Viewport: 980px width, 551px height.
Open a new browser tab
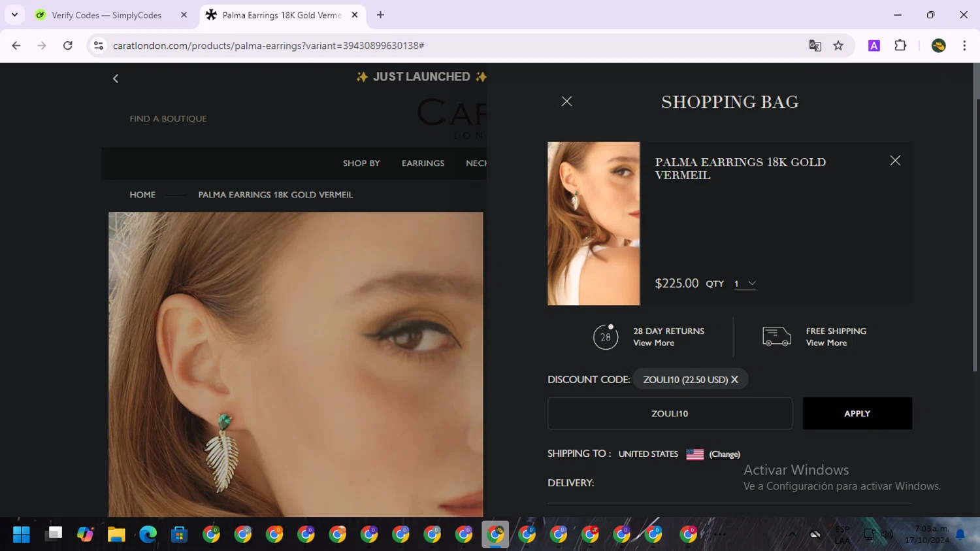[x=380, y=15]
